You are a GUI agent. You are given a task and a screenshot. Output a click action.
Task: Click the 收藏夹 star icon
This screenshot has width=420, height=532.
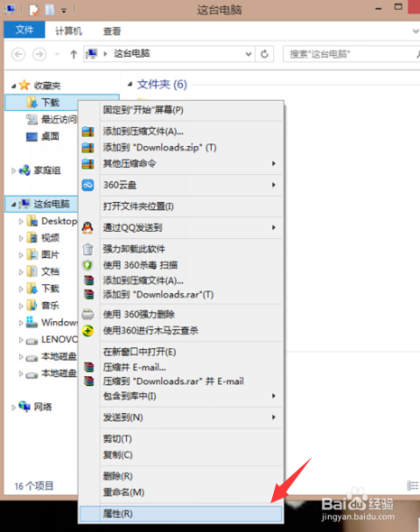(x=24, y=85)
